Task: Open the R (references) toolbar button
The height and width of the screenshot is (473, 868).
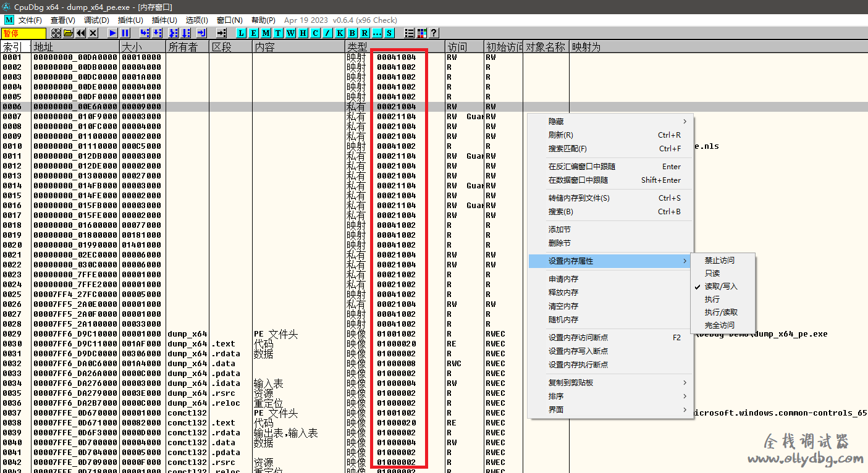Action: pos(364,33)
